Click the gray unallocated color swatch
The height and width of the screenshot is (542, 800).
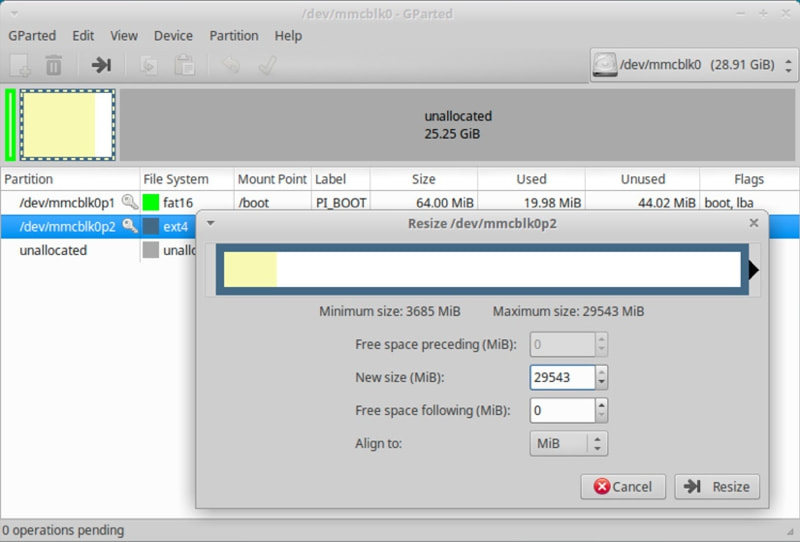[x=151, y=250]
